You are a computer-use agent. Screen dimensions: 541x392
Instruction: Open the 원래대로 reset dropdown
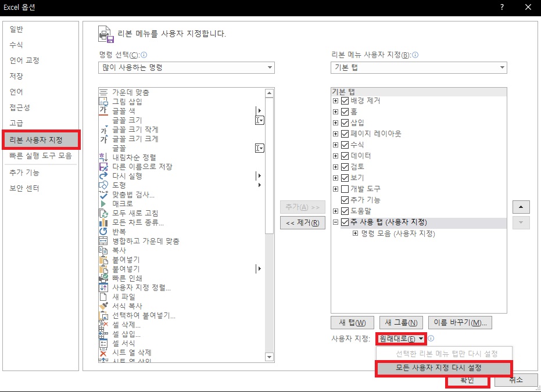click(x=402, y=339)
